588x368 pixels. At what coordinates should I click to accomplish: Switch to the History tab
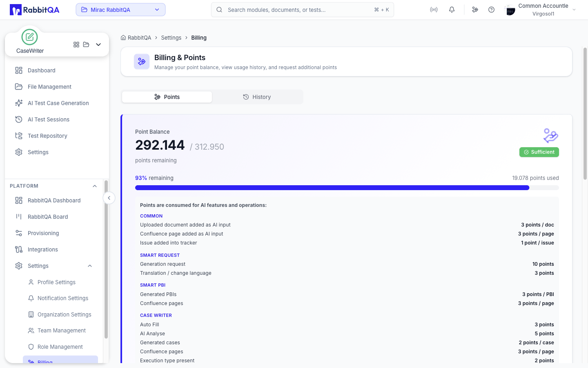[257, 97]
